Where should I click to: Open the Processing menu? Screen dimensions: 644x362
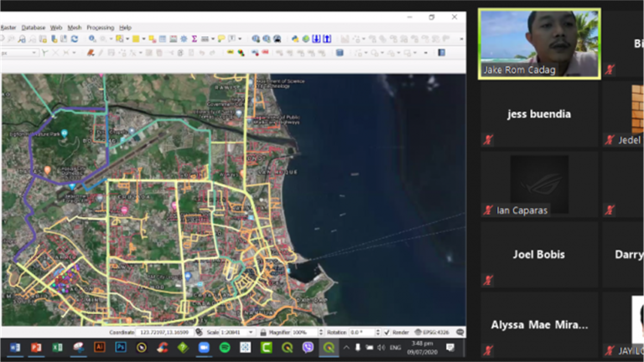101,28
